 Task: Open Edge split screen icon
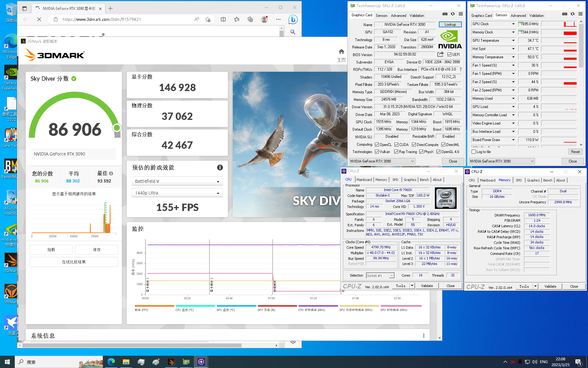coord(223,19)
